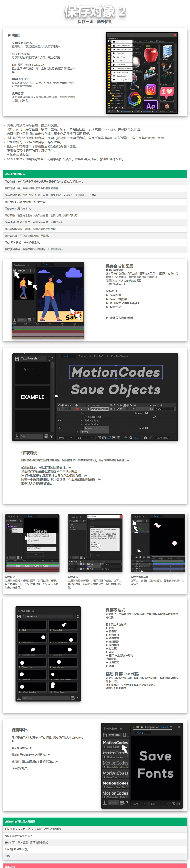
Task: Adjust the volume slider
Action: tap(147, 111)
